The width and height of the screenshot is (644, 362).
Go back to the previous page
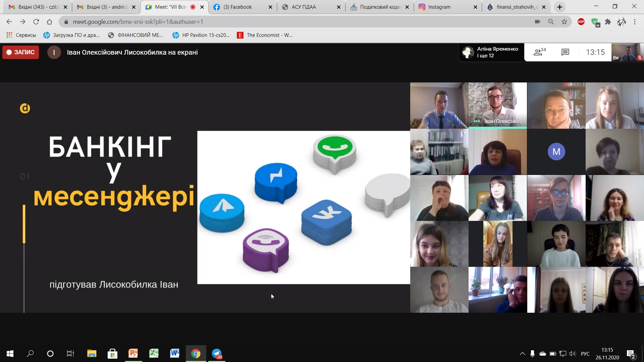pyautogui.click(x=9, y=22)
